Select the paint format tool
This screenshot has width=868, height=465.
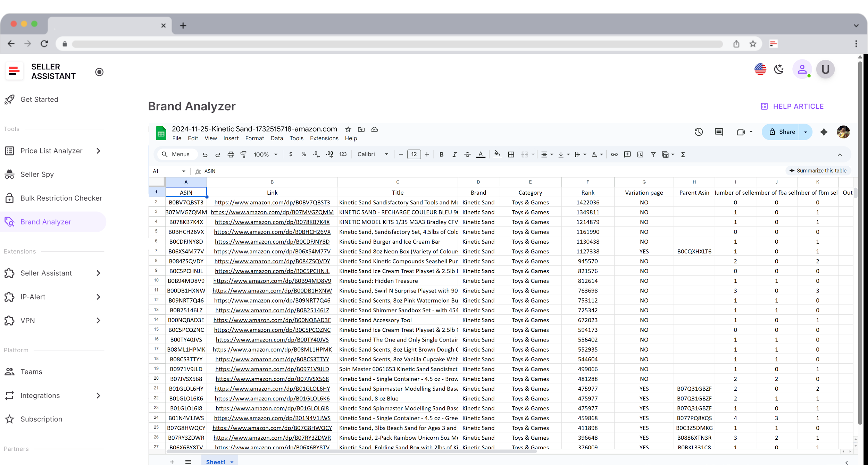click(243, 154)
